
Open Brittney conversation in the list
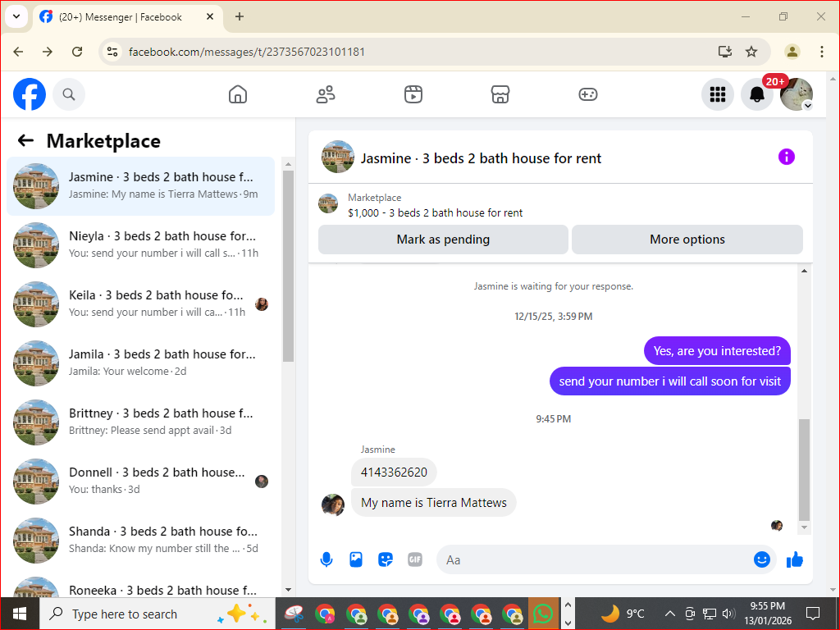(141, 422)
